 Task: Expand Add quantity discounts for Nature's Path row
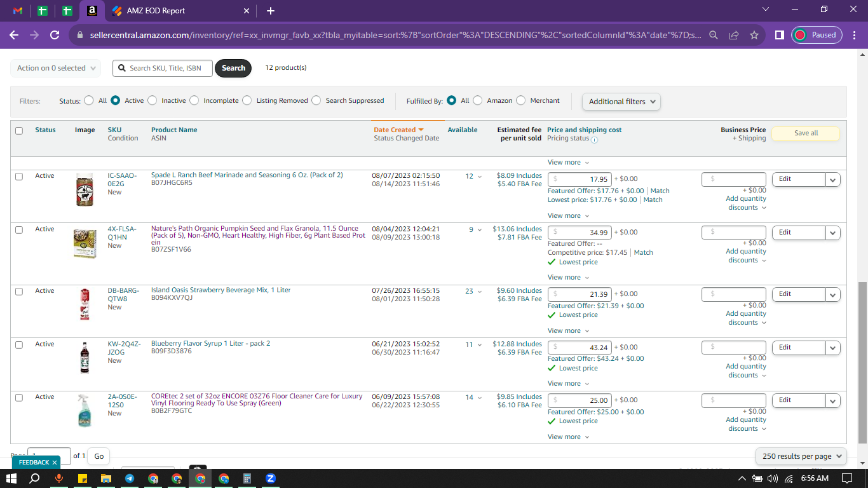coord(746,255)
